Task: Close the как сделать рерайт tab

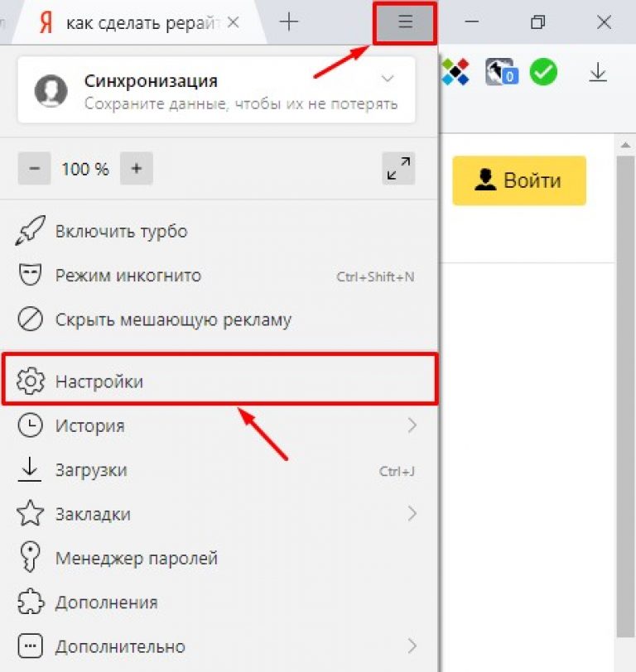Action: (x=234, y=22)
